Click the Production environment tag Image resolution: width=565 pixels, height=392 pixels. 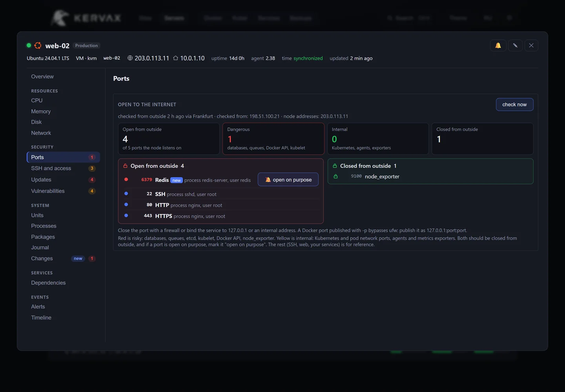pos(86,45)
